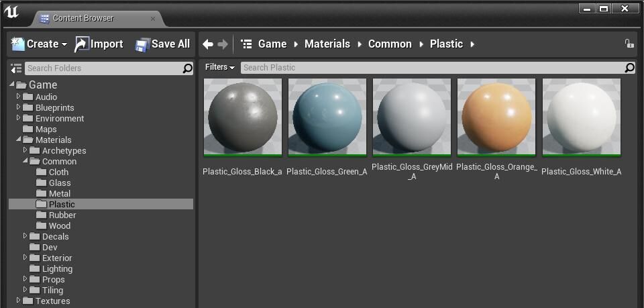The height and width of the screenshot is (308, 644).
Task: Expand the Blueprints folder
Action: (19, 107)
